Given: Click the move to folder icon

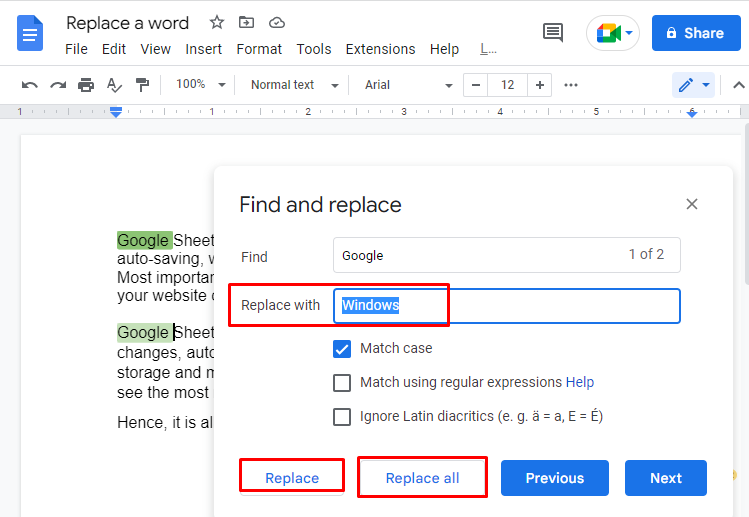Looking at the screenshot, I should point(246,22).
